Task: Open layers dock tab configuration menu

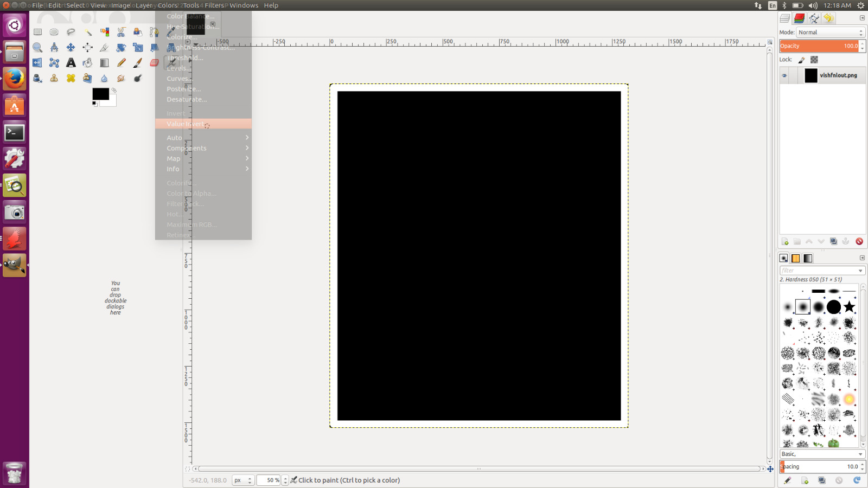Action: (862, 18)
